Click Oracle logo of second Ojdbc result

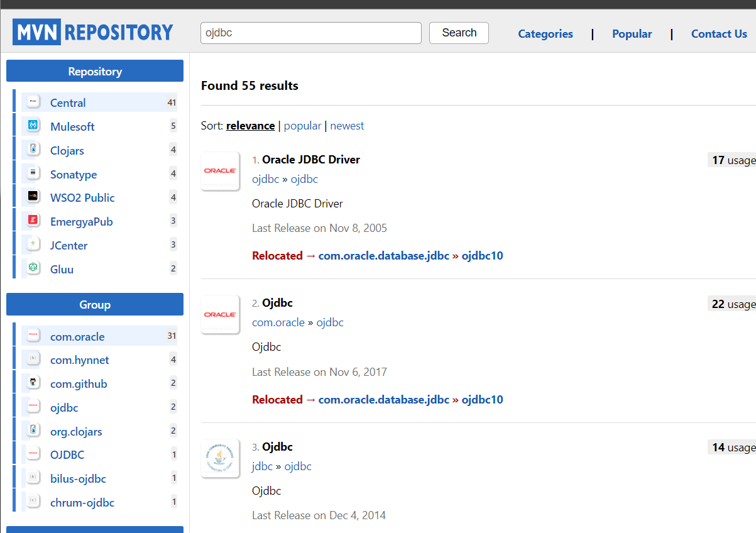pos(220,314)
